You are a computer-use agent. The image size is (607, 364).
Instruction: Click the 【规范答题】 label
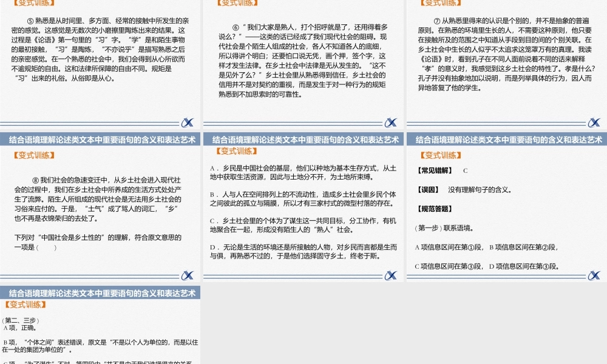(435, 209)
